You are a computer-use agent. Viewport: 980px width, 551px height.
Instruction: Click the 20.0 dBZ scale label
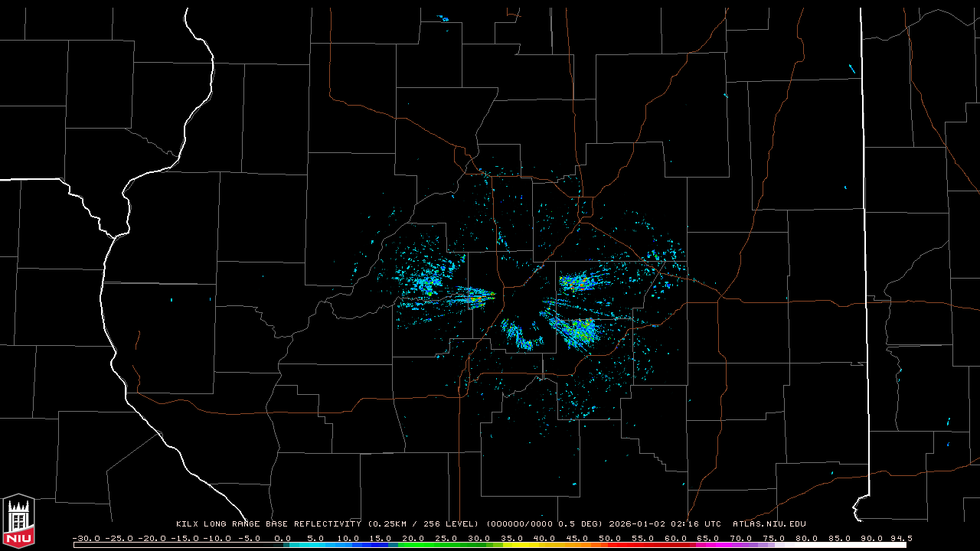(x=413, y=538)
